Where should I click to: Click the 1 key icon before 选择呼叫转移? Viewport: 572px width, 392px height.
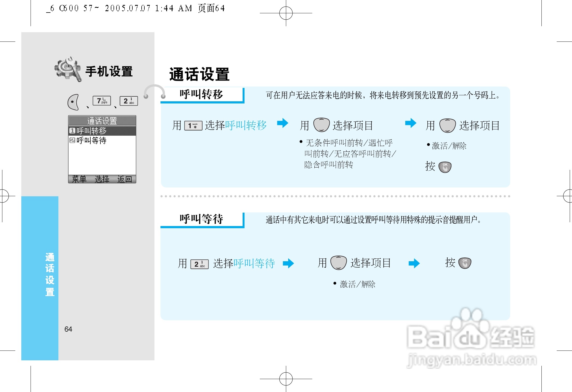coord(193,126)
